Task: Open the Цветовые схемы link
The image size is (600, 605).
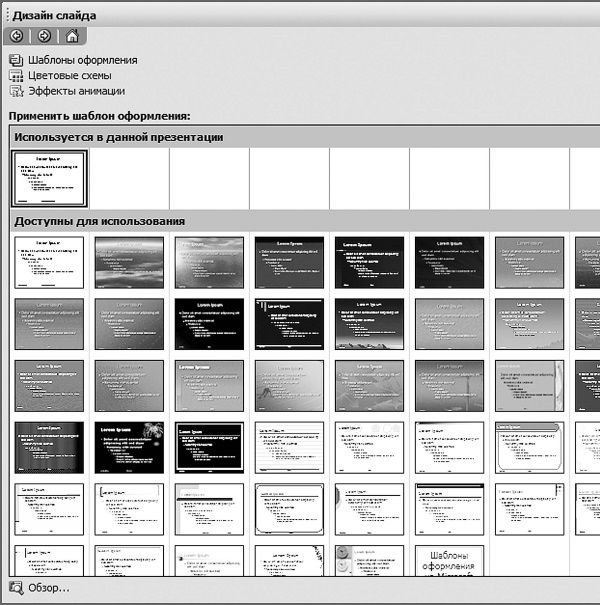Action: pos(69,75)
